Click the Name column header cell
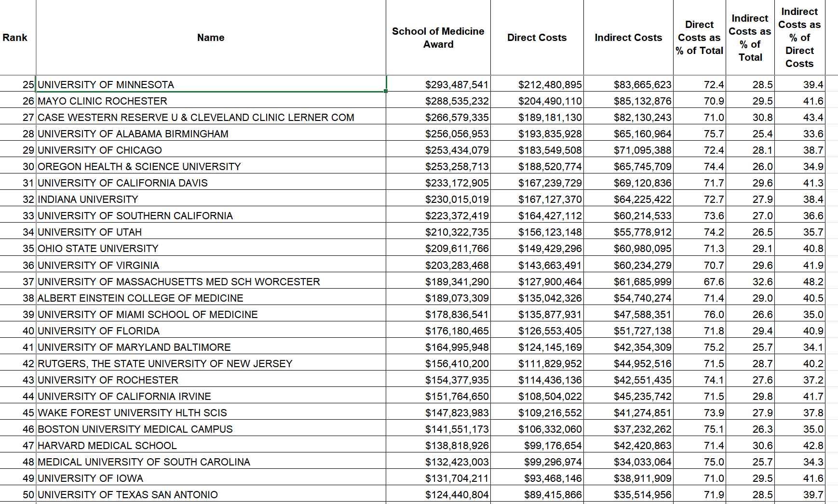Screen dimensions: 838x504 coord(211,38)
